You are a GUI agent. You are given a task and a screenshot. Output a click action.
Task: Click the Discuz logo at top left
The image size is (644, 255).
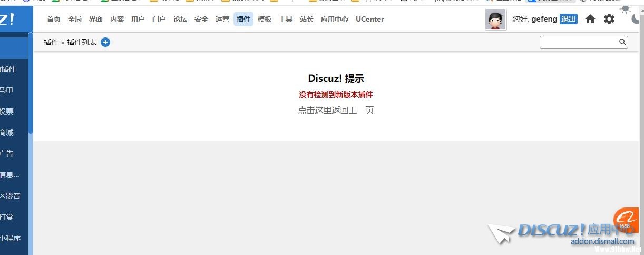[7, 19]
